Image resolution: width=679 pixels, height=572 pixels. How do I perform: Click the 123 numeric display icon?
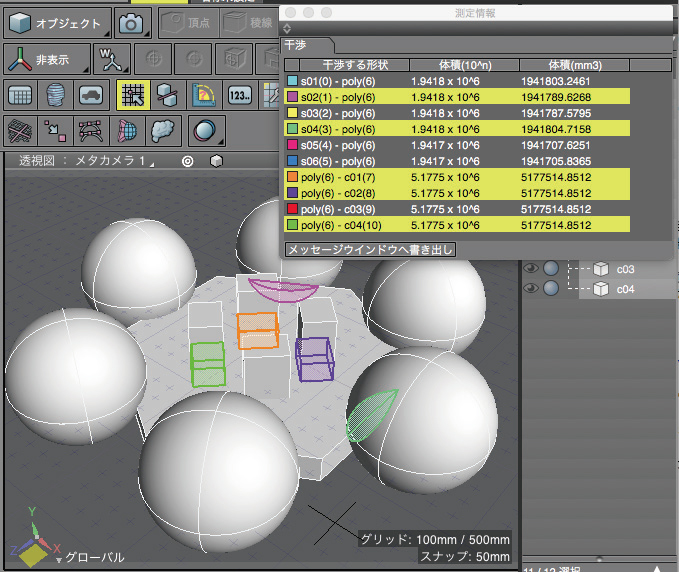click(238, 95)
